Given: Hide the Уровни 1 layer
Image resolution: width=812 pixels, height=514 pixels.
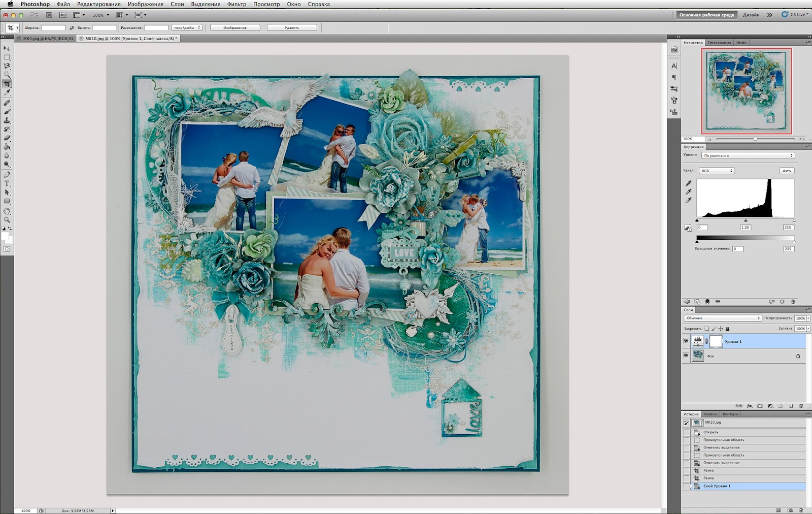Looking at the screenshot, I should tap(686, 341).
